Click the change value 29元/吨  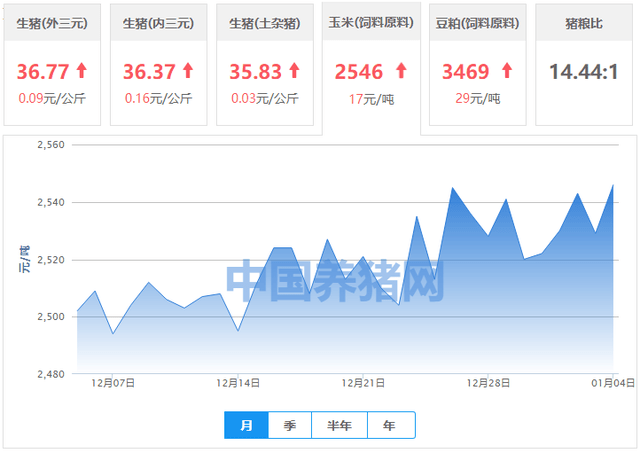(478, 98)
